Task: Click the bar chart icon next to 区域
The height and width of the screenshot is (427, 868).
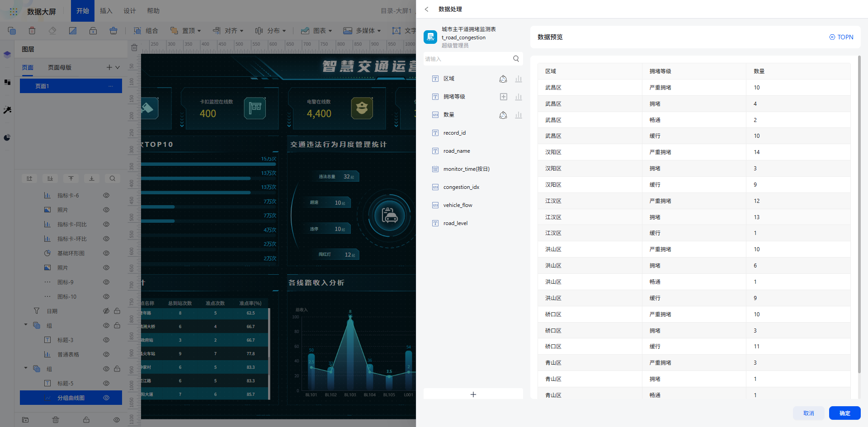Action: [519, 79]
